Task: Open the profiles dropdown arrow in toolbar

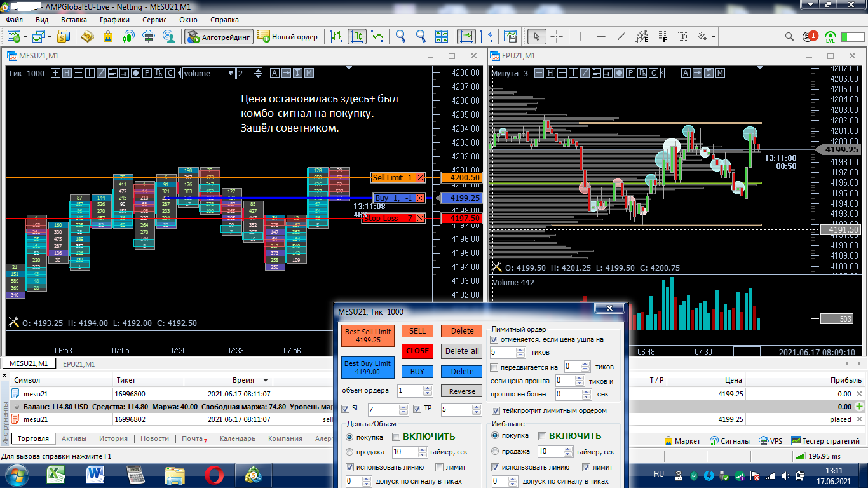Action: pyautogui.click(x=51, y=36)
